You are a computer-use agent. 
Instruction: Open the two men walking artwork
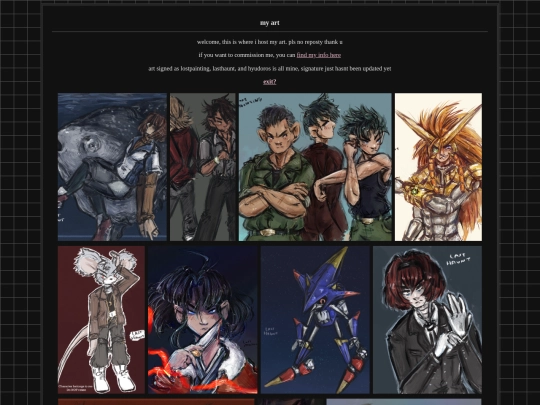point(203,167)
